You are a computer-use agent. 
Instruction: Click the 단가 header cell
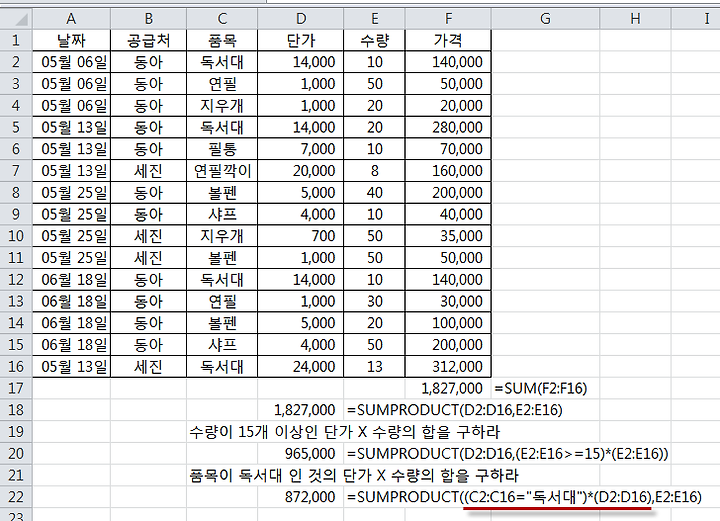pyautogui.click(x=301, y=40)
